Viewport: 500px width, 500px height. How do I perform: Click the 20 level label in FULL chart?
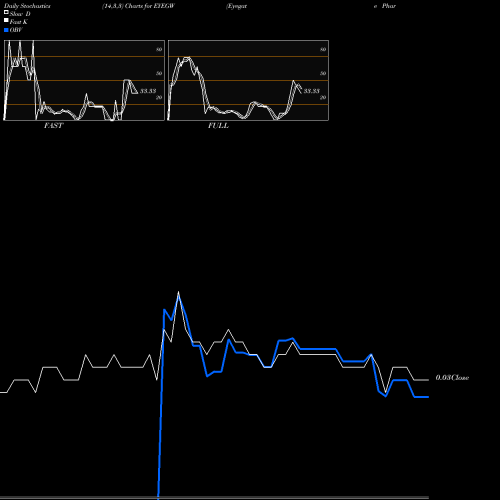click(x=323, y=97)
